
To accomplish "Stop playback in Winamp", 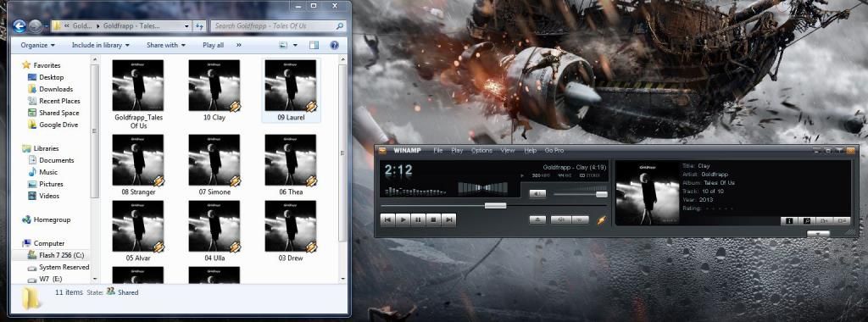I will 433,219.
